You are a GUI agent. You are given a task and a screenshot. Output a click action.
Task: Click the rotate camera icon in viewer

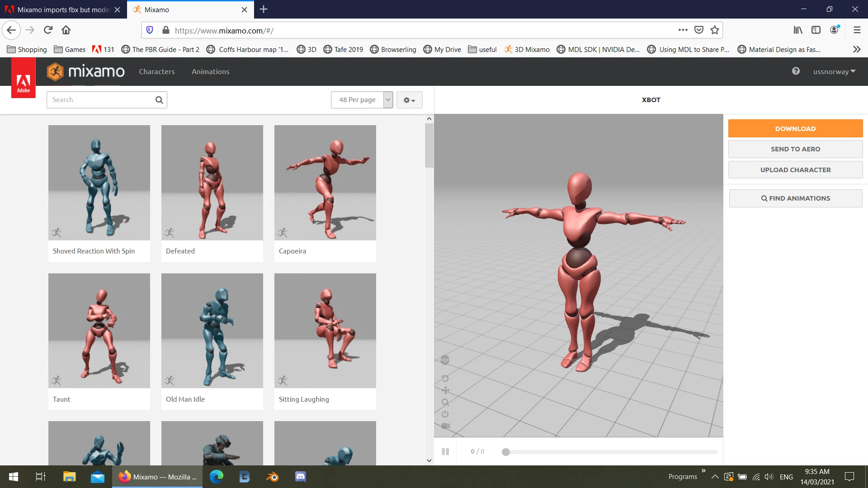pyautogui.click(x=445, y=378)
